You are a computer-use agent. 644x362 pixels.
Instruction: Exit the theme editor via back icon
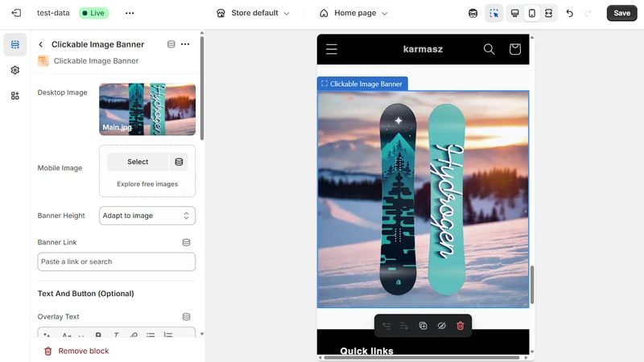(16, 13)
